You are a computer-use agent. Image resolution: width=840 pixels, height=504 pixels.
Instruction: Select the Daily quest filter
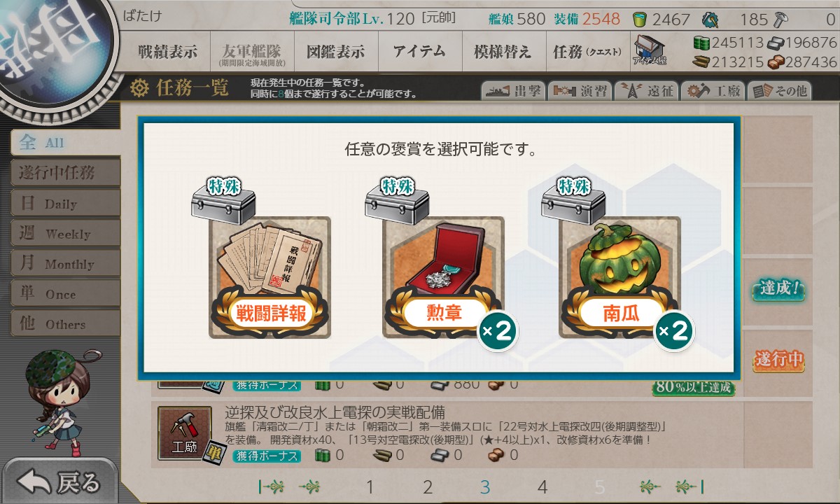click(x=66, y=204)
